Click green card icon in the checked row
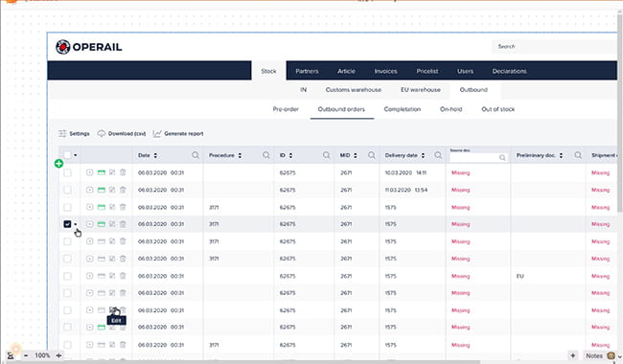Viewport: 623px width, 364px height. coord(102,224)
